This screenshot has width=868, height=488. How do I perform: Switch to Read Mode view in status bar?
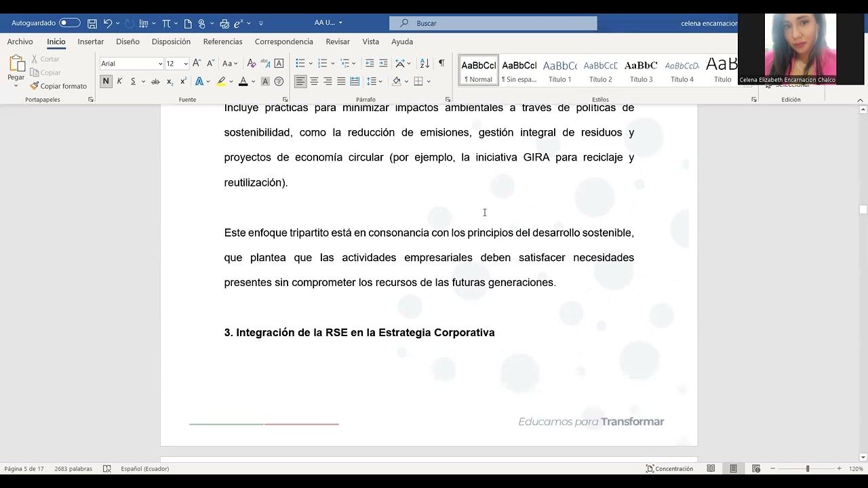point(711,468)
